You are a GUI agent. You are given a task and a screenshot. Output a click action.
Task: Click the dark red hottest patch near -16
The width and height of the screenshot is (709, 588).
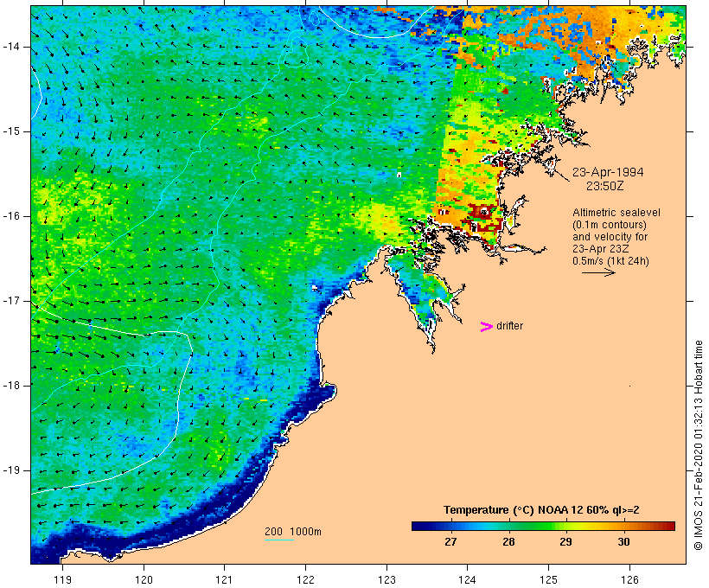pyautogui.click(x=482, y=212)
